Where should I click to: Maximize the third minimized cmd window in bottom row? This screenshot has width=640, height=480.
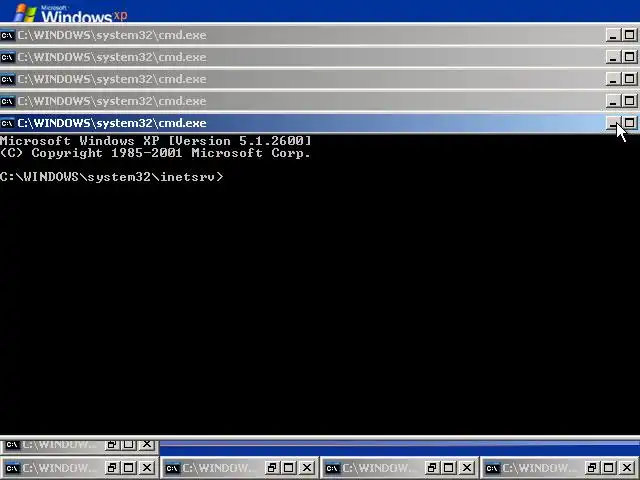449,468
